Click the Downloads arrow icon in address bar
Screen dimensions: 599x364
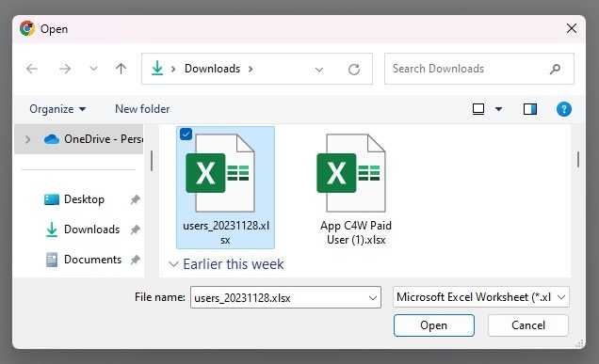click(x=157, y=69)
